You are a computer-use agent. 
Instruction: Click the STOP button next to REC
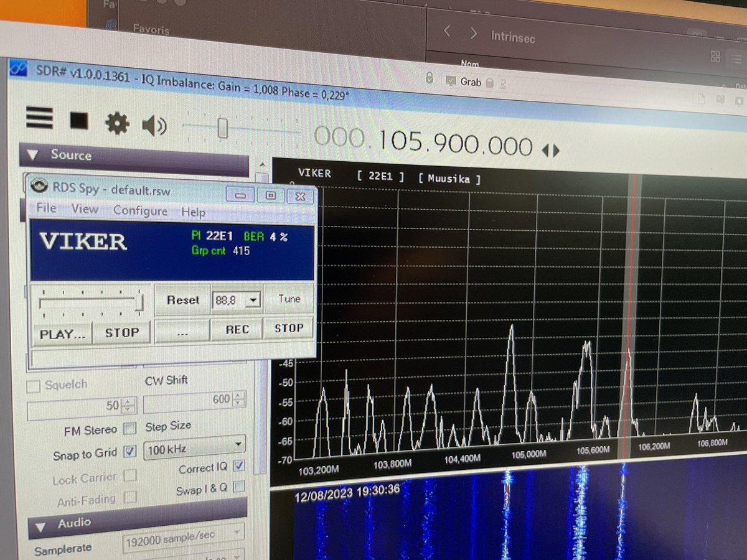tap(289, 328)
